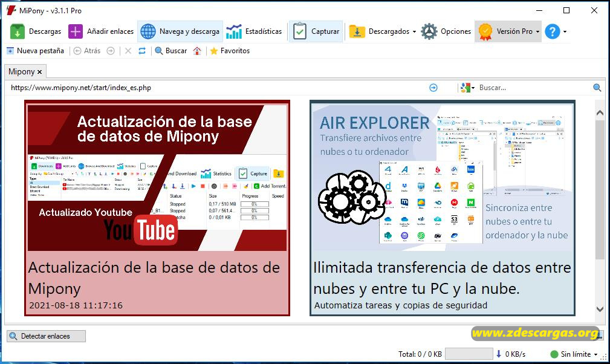Click the Versión Pro medal button
This screenshot has width=610, height=364.
505,31
